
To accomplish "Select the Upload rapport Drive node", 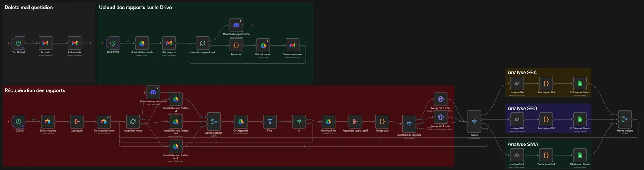I will (x=263, y=45).
